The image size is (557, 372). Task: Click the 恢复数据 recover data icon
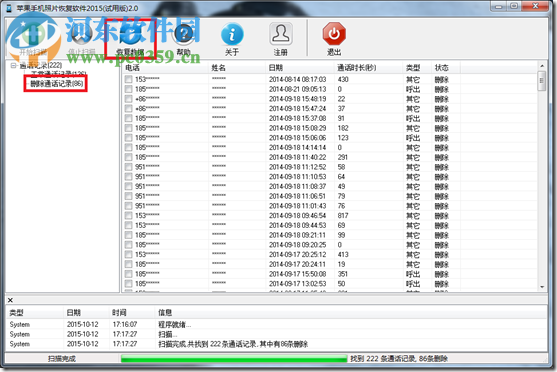[130, 35]
